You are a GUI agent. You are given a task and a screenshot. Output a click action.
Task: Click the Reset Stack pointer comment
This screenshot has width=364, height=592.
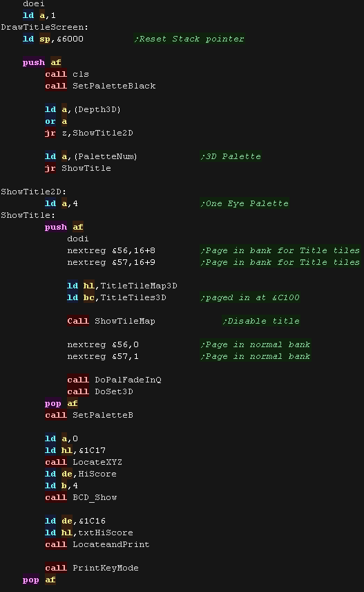coord(189,39)
